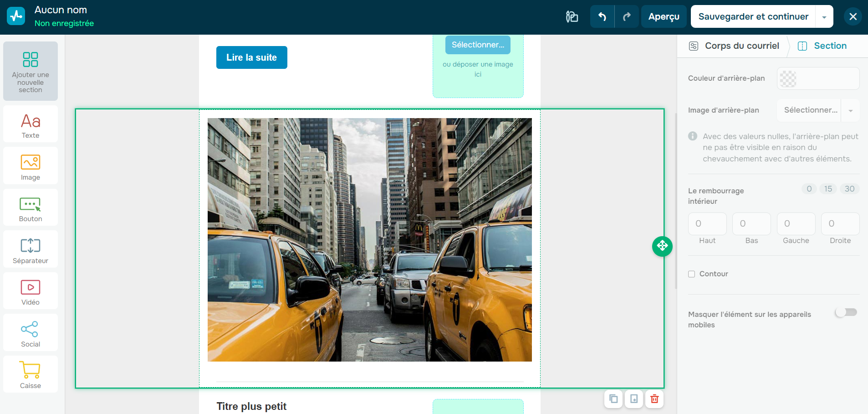The height and width of the screenshot is (414, 868).
Task: Click the Gauche padding input field
Action: pyautogui.click(x=796, y=224)
